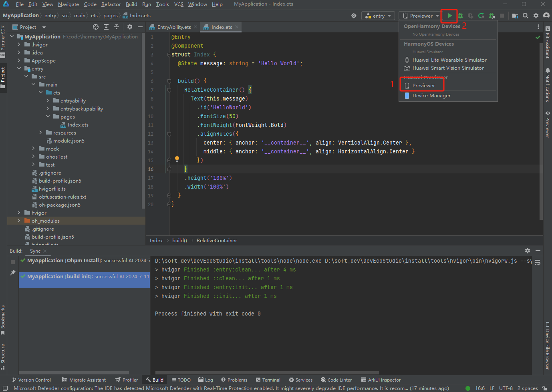The width and height of the screenshot is (552, 392).
Task: Open Device Manager from dropdown
Action: point(431,96)
